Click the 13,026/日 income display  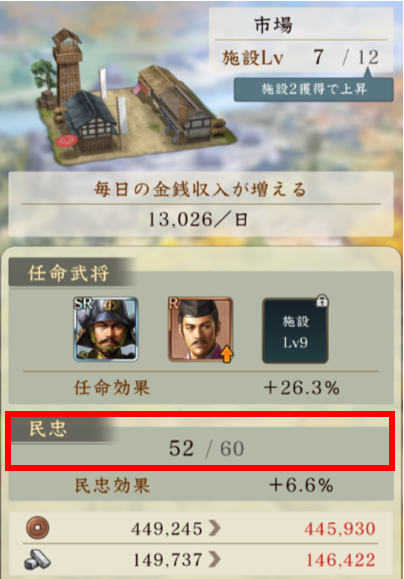pos(198,220)
